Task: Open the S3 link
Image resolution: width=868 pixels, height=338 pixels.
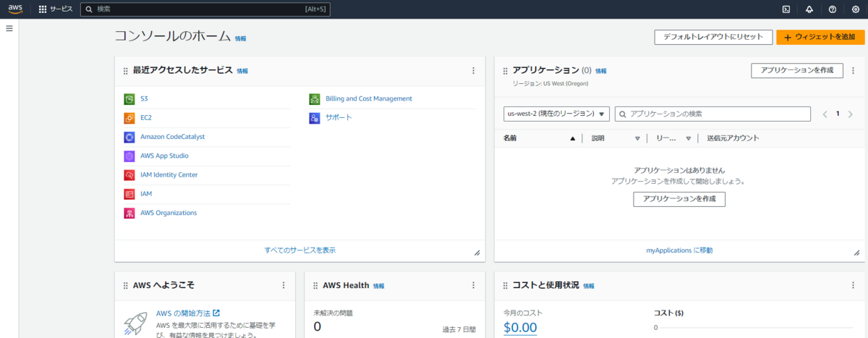Action: 144,98
